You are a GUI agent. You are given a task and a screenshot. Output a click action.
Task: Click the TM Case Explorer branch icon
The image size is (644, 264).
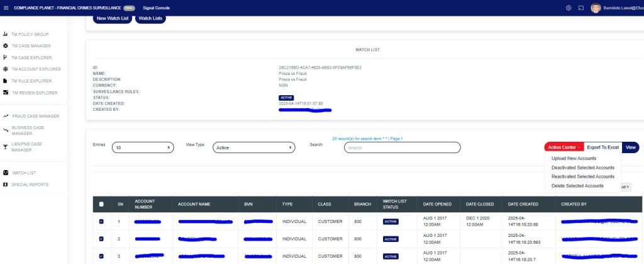point(6,57)
